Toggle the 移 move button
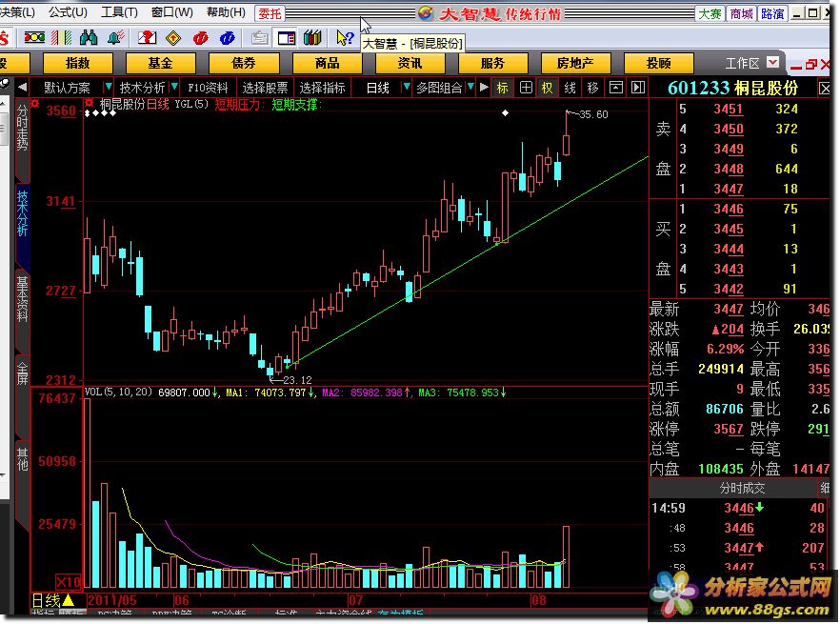 click(x=592, y=88)
